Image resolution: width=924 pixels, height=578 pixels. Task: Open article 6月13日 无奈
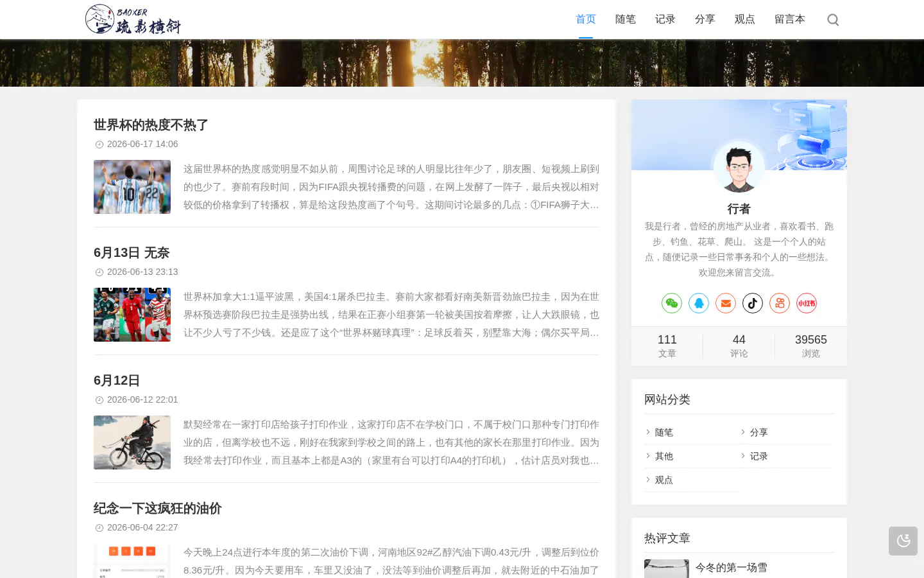click(132, 252)
